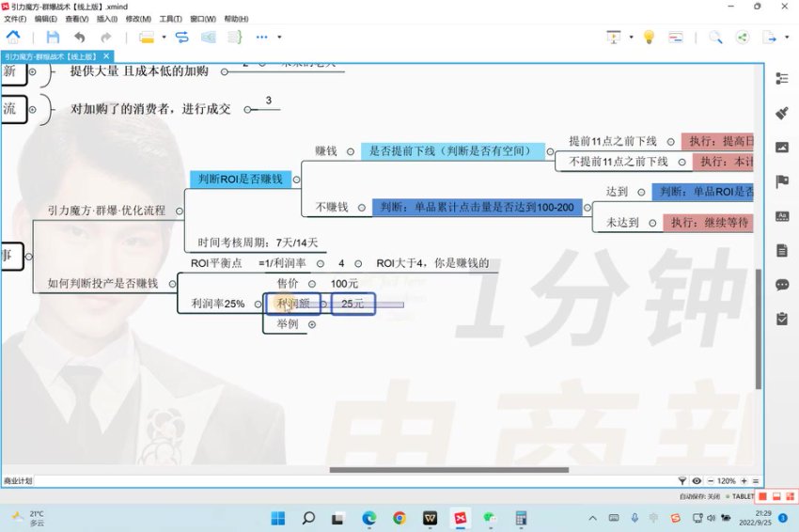Toggle the eye visibility icon in status bar
Image resolution: width=799 pixels, height=532 pixels.
pos(697,480)
